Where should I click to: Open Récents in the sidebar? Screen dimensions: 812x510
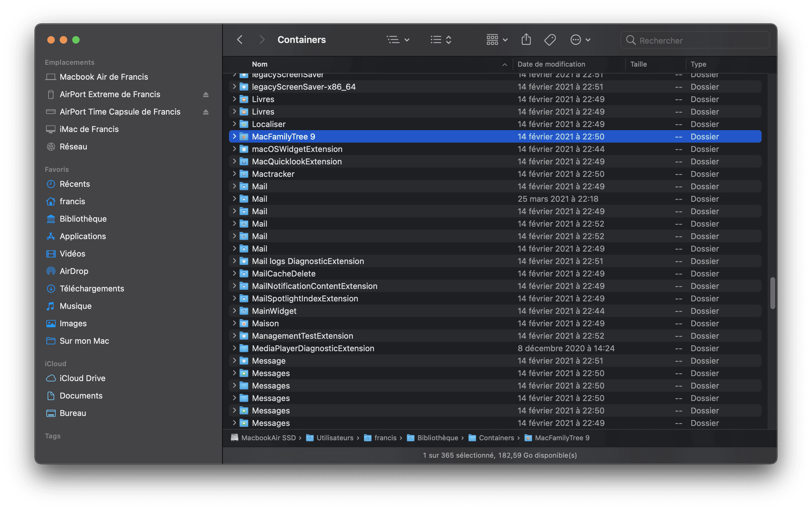point(74,184)
